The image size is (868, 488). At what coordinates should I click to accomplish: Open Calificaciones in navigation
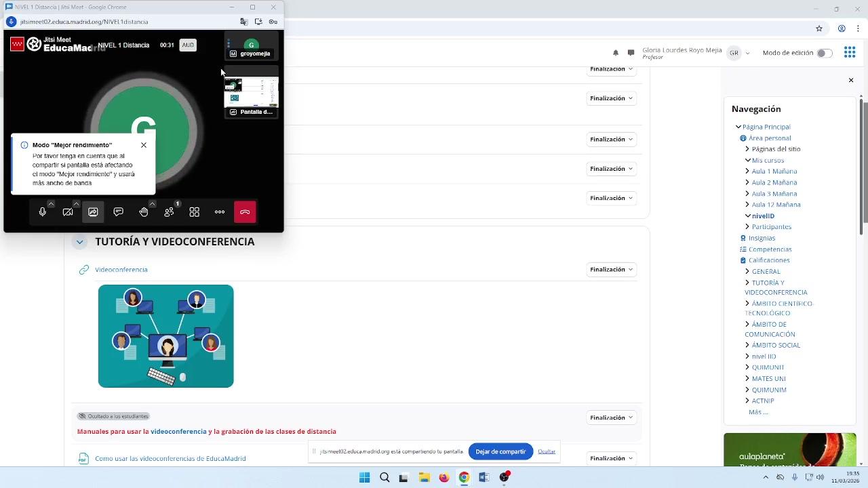[x=769, y=260]
